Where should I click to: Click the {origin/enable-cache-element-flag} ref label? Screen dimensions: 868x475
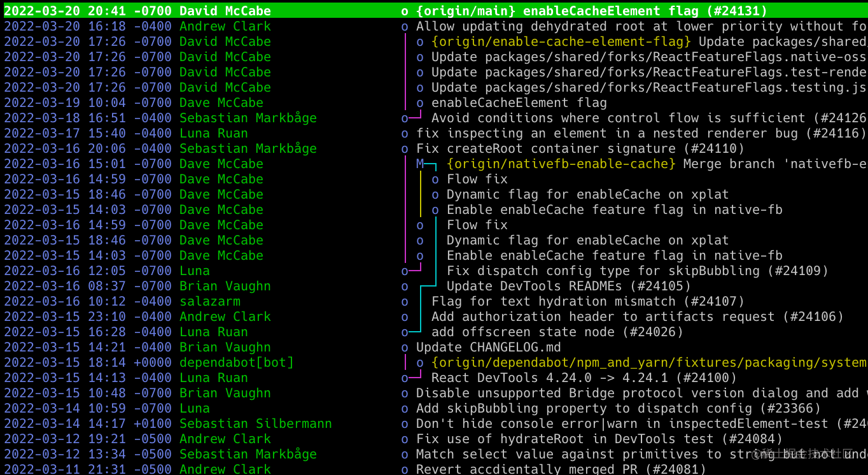(561, 41)
